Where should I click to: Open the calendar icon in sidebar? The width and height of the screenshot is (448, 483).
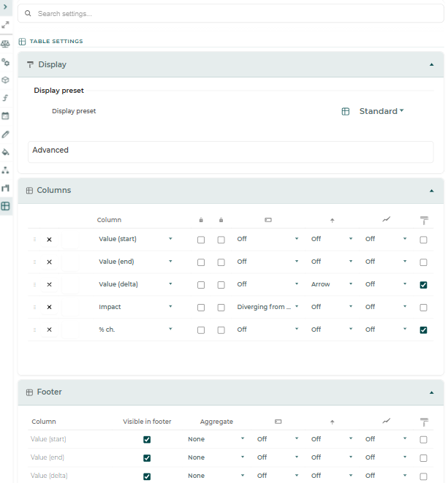click(x=5, y=116)
